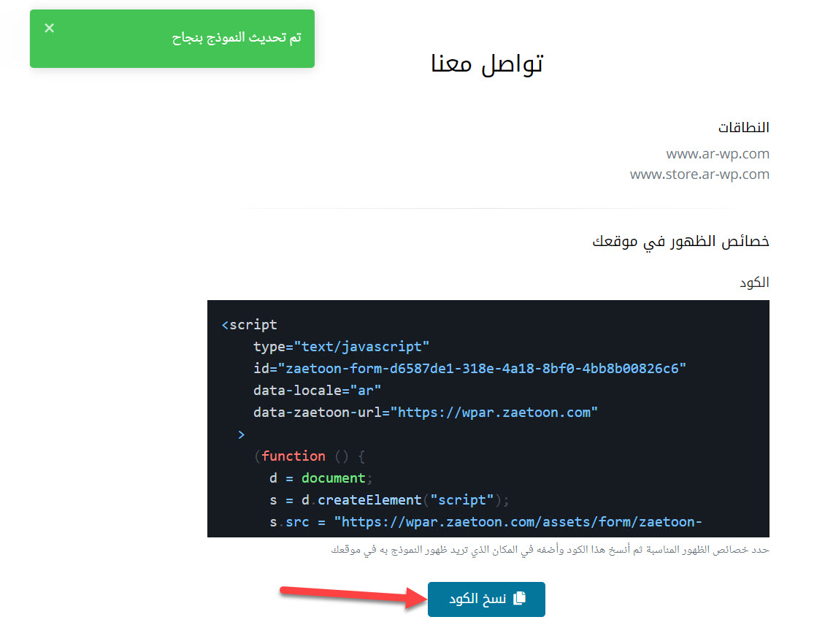The width and height of the screenshot is (825, 644).
Task: Click the zaetoon-form id attribute line
Action: point(469,369)
